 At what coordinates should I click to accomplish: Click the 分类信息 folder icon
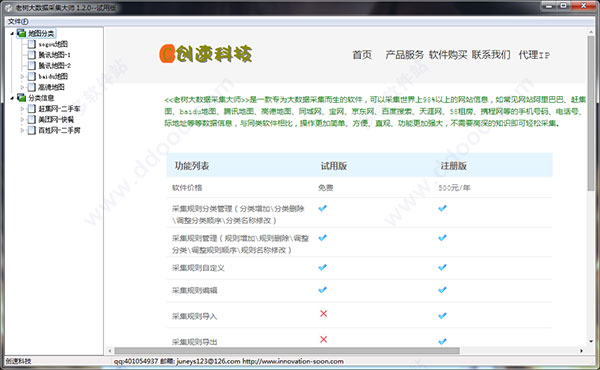tap(21, 98)
